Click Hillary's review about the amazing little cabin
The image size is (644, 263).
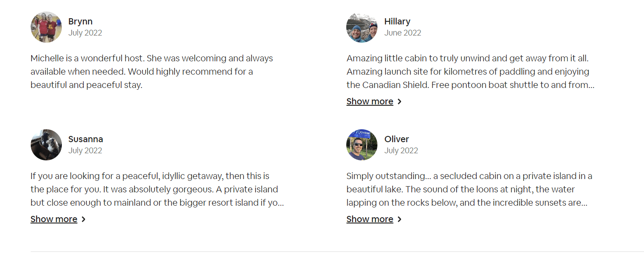[467, 72]
